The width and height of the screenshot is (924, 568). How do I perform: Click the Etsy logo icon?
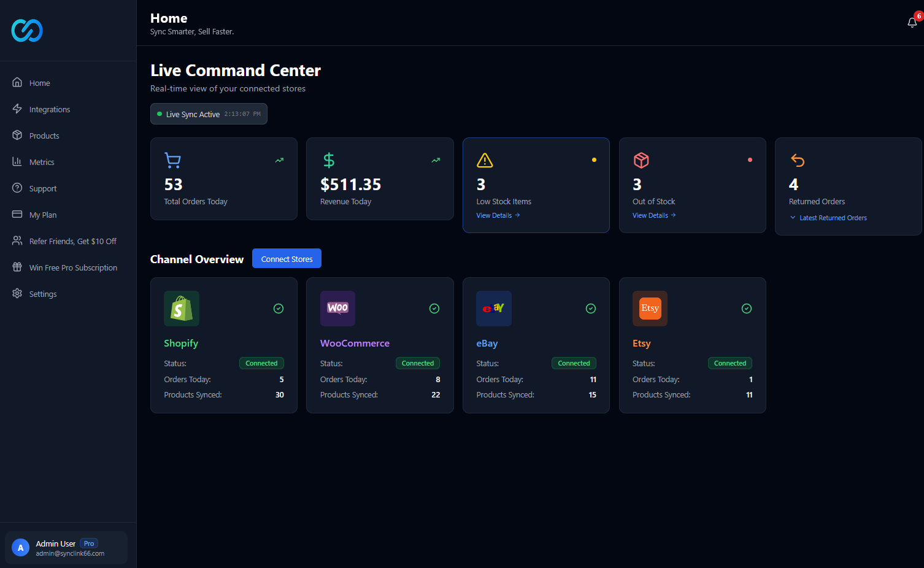[x=650, y=309]
